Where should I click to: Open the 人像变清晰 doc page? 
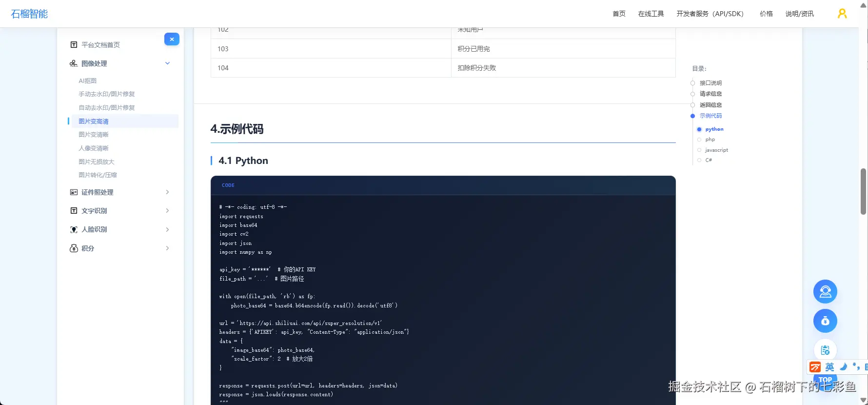tap(94, 148)
